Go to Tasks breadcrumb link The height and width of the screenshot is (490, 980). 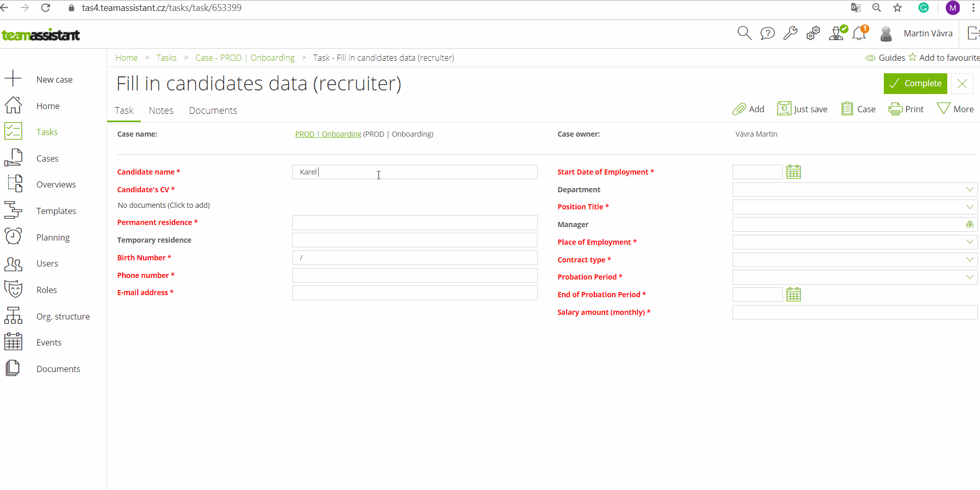click(x=166, y=58)
